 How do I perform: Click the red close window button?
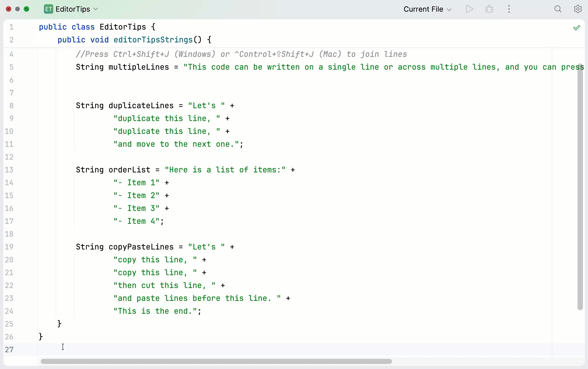[x=9, y=9]
